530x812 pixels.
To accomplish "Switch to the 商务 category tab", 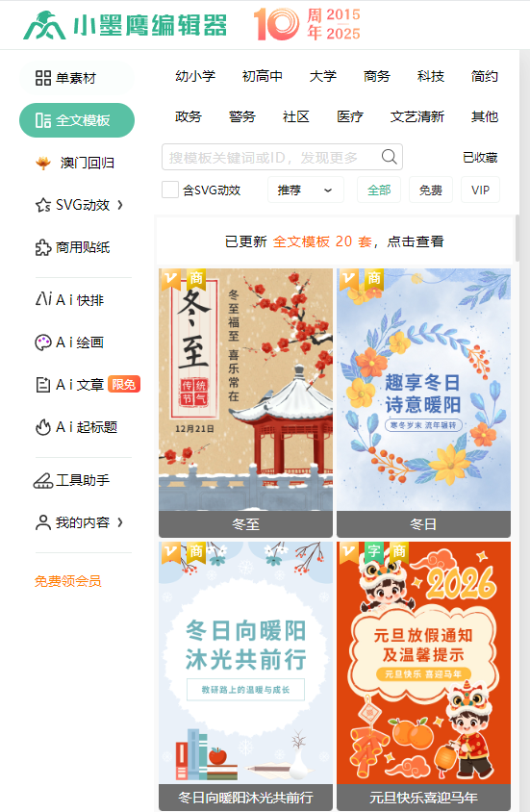I will [377, 77].
